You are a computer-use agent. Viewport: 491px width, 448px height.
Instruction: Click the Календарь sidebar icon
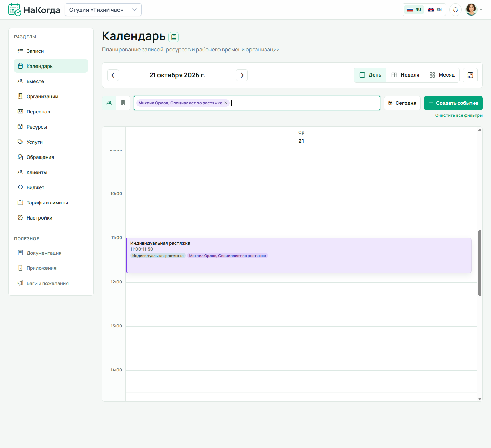(x=20, y=66)
